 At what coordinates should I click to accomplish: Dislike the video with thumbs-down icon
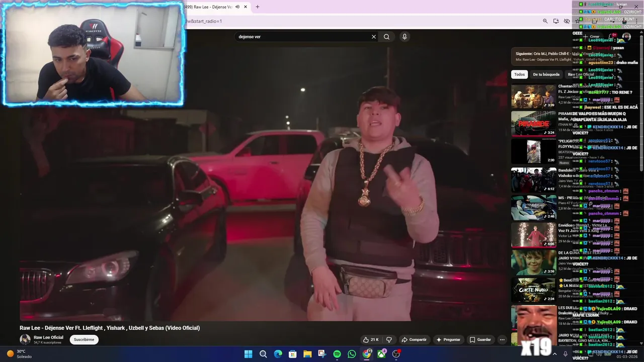(389, 340)
